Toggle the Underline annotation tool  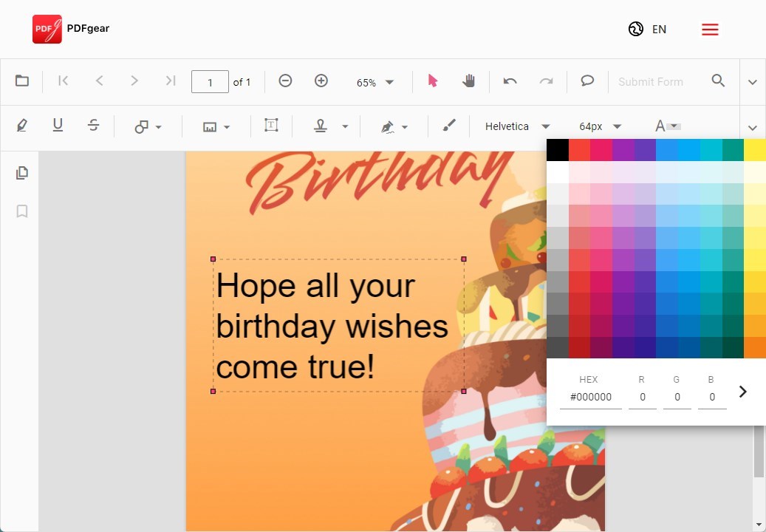[x=58, y=126]
